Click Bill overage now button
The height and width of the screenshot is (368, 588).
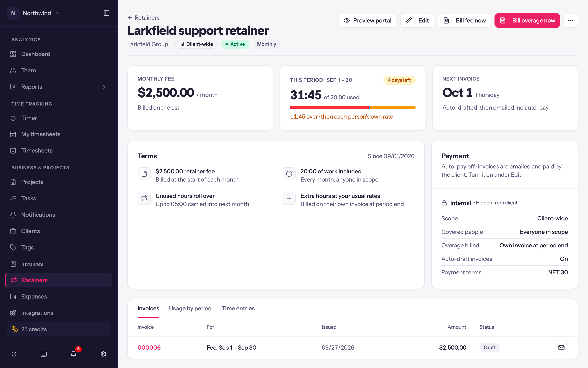coord(527,20)
